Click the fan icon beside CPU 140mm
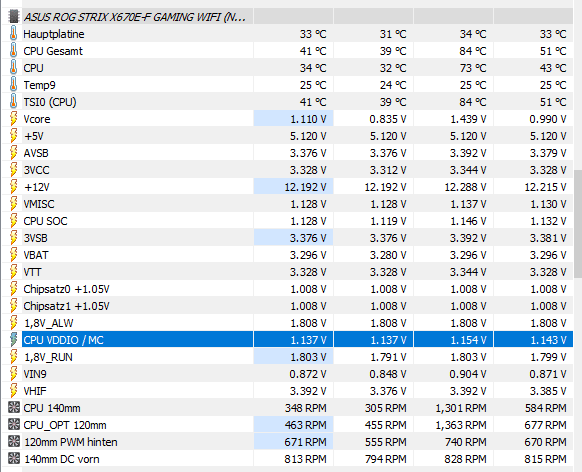This screenshot has width=582, height=472. click(14, 408)
